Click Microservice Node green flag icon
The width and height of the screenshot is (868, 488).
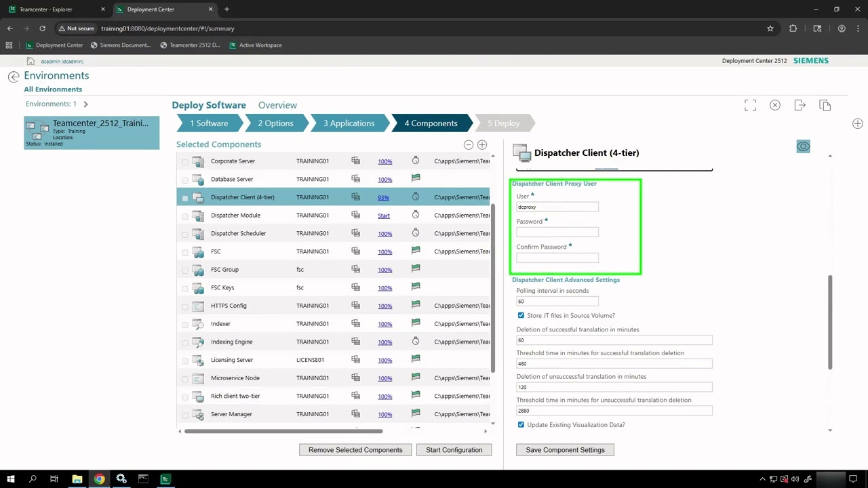tap(416, 378)
